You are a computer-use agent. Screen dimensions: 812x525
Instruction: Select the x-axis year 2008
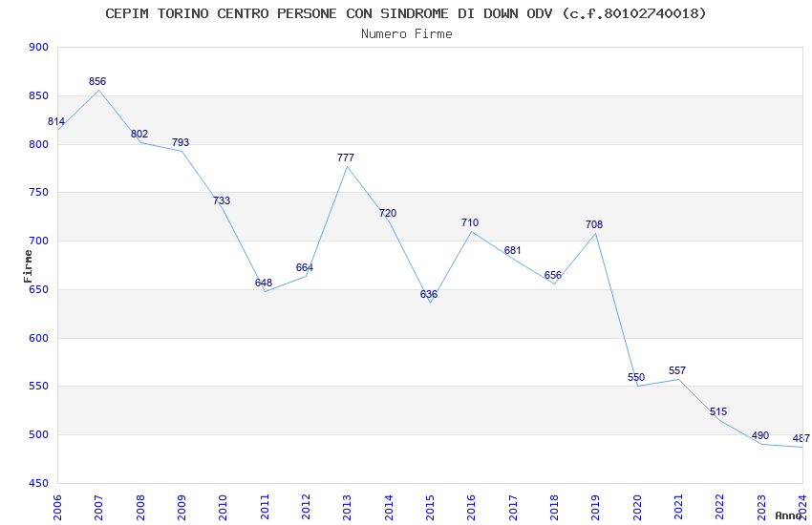139,508
